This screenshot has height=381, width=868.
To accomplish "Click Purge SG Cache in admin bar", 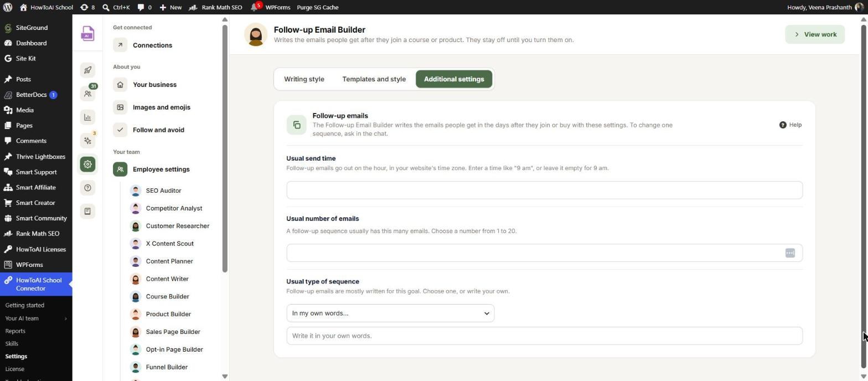I will (318, 7).
